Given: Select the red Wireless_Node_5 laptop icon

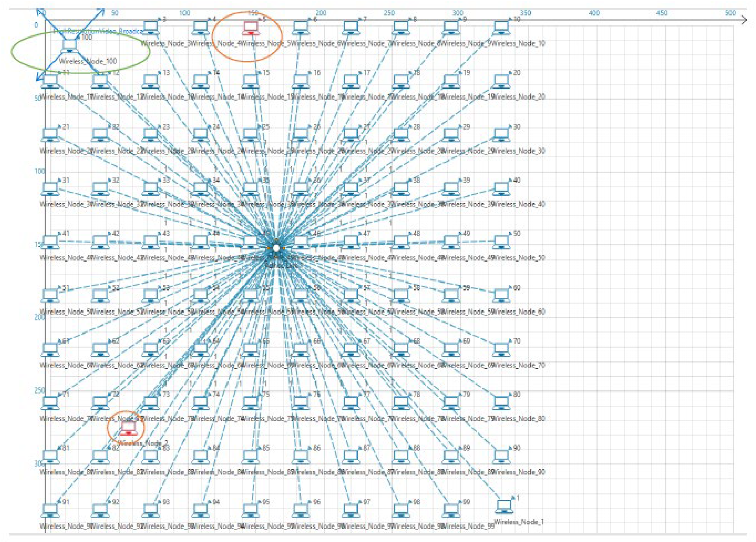Looking at the screenshot, I should pos(251,28).
